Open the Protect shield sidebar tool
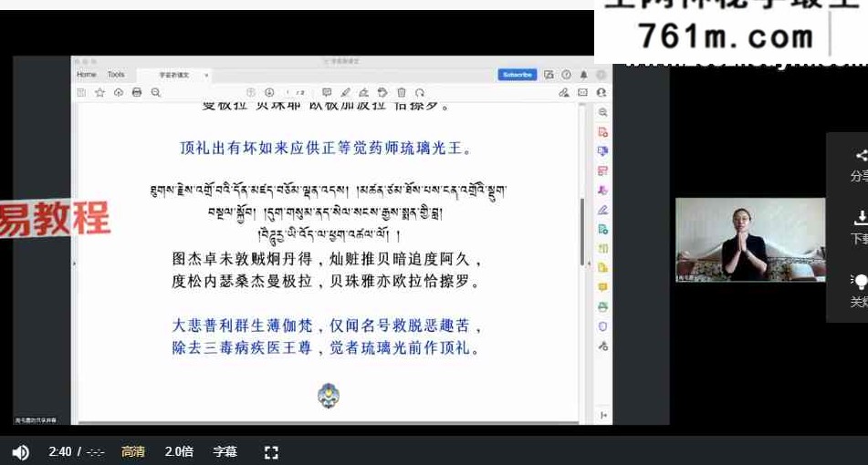 (x=602, y=326)
